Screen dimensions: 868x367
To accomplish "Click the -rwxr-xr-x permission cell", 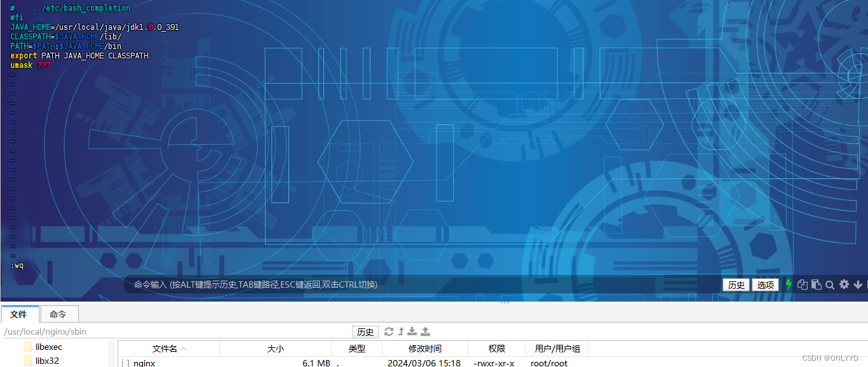I will tap(494, 363).
